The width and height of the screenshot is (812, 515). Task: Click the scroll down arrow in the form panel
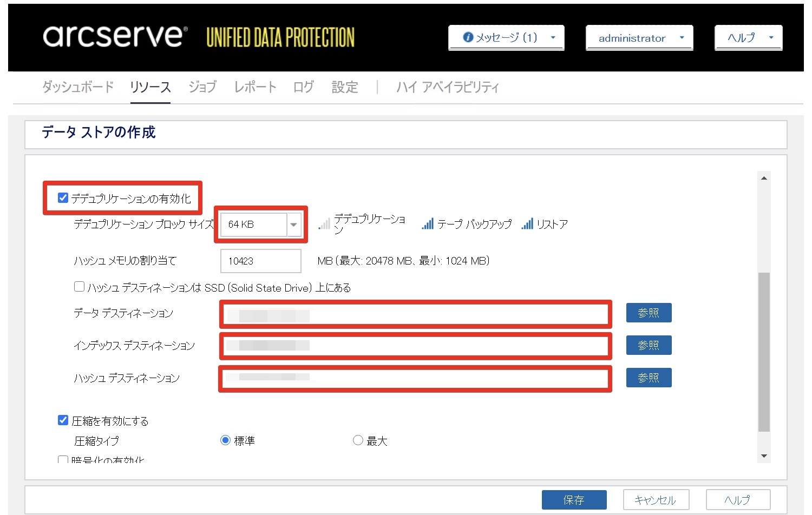(x=764, y=456)
